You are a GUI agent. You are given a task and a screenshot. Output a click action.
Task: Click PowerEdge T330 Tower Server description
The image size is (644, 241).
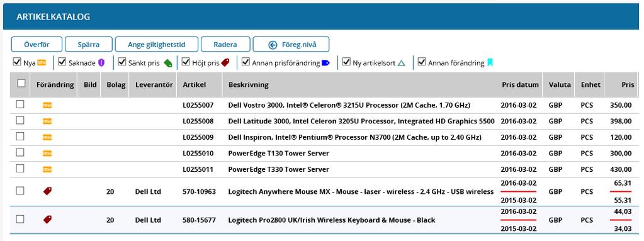(x=278, y=169)
